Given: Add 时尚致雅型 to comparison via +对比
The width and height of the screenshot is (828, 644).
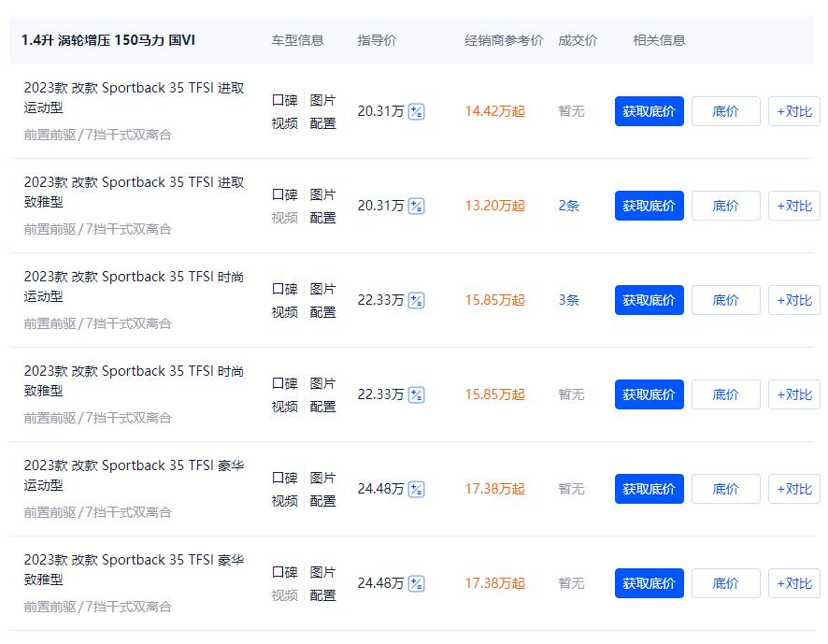Looking at the screenshot, I should [793, 394].
